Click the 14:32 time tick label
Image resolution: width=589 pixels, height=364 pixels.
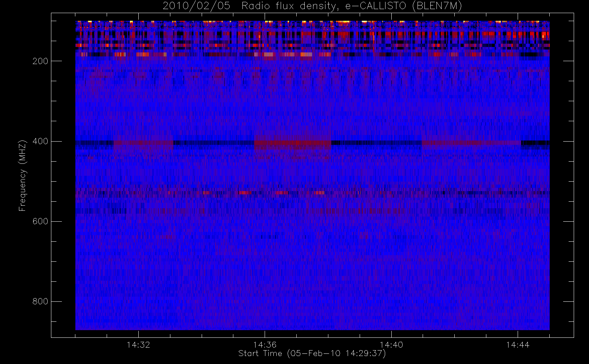tap(138, 345)
